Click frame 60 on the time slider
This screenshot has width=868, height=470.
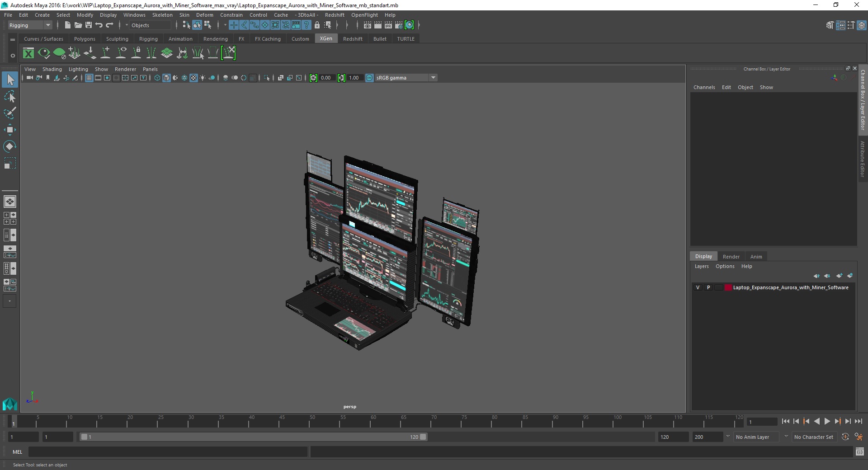[370, 422]
